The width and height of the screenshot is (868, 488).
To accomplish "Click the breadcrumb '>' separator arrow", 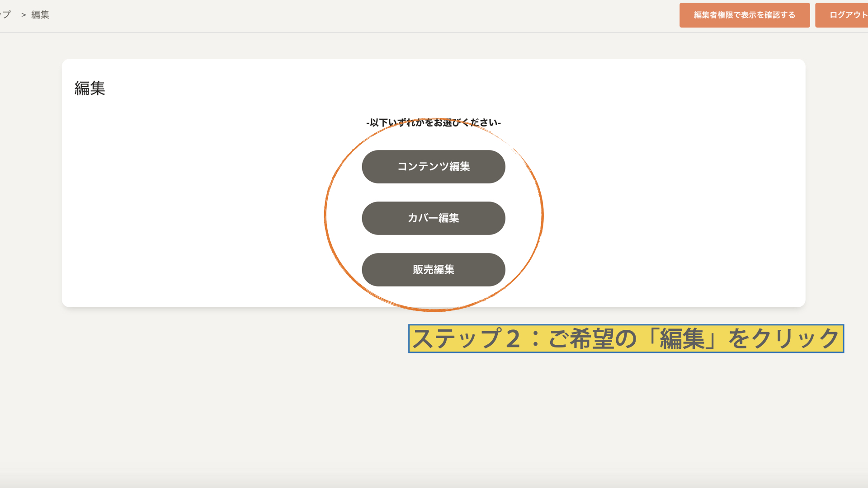I will (24, 15).
